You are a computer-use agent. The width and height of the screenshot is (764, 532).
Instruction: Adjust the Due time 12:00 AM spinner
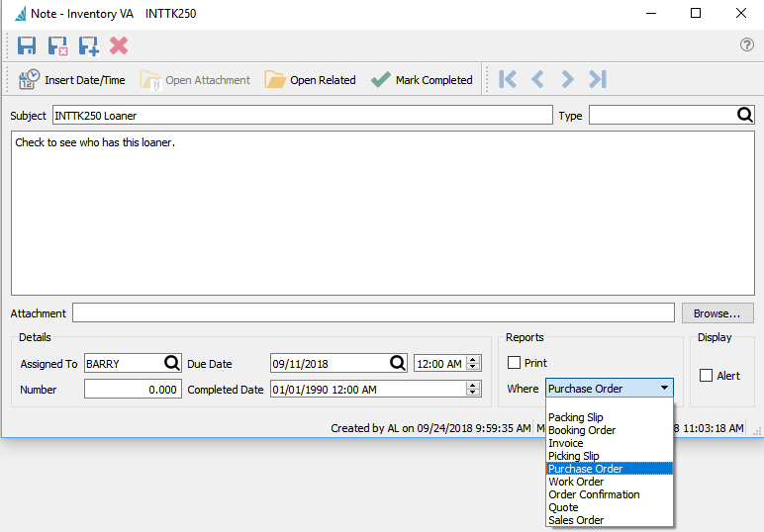473,363
